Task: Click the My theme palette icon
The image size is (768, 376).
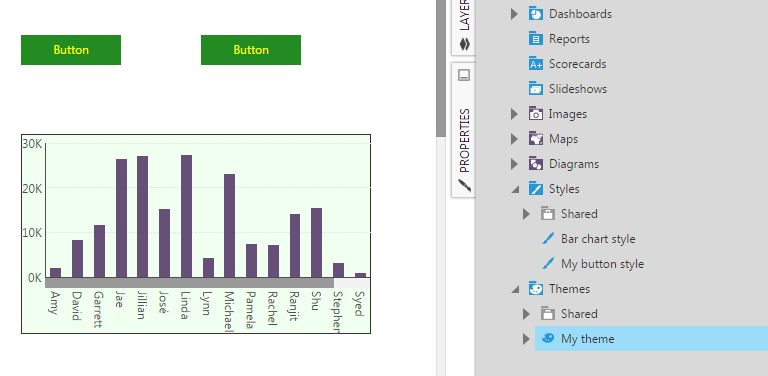Action: click(x=548, y=338)
